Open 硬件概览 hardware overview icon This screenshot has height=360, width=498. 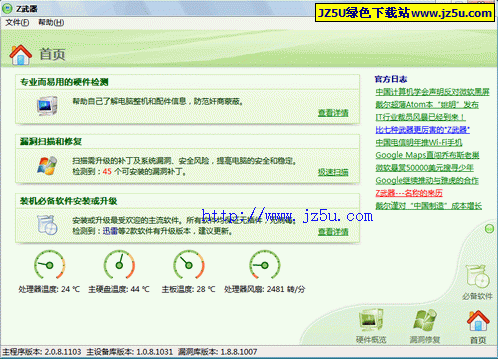[371, 326]
